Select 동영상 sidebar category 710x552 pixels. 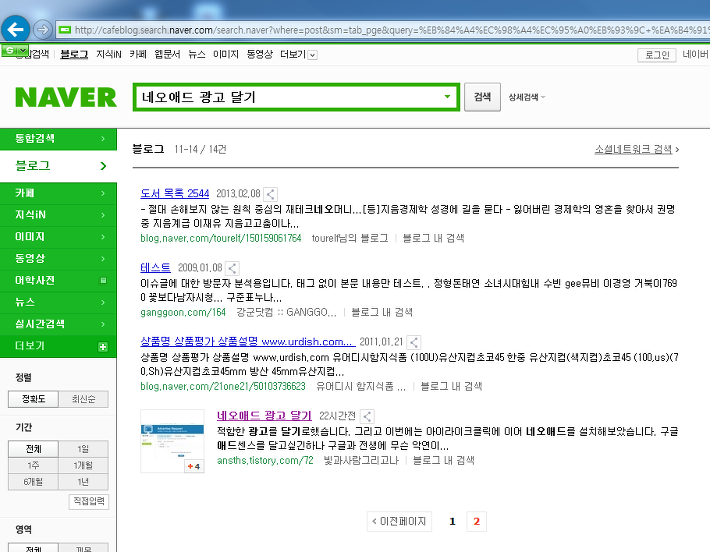coord(58,258)
